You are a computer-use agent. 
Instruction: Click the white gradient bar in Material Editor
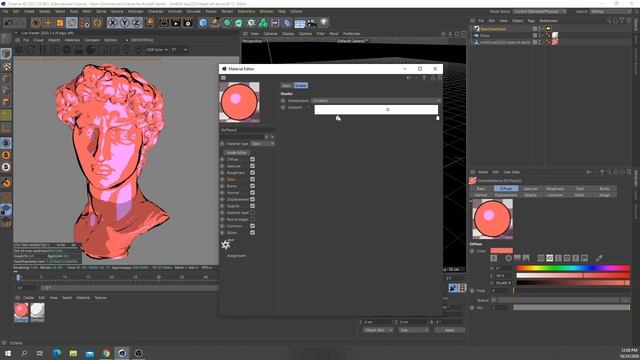[376, 109]
